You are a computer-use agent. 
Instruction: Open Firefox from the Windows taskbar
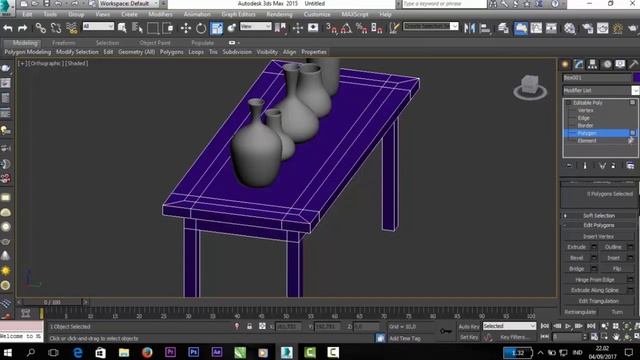pos(147,352)
